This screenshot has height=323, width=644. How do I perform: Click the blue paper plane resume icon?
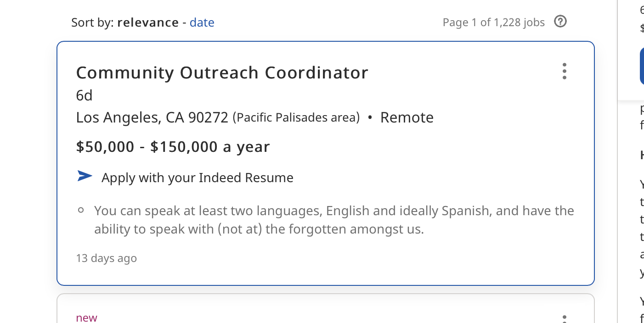85,176
